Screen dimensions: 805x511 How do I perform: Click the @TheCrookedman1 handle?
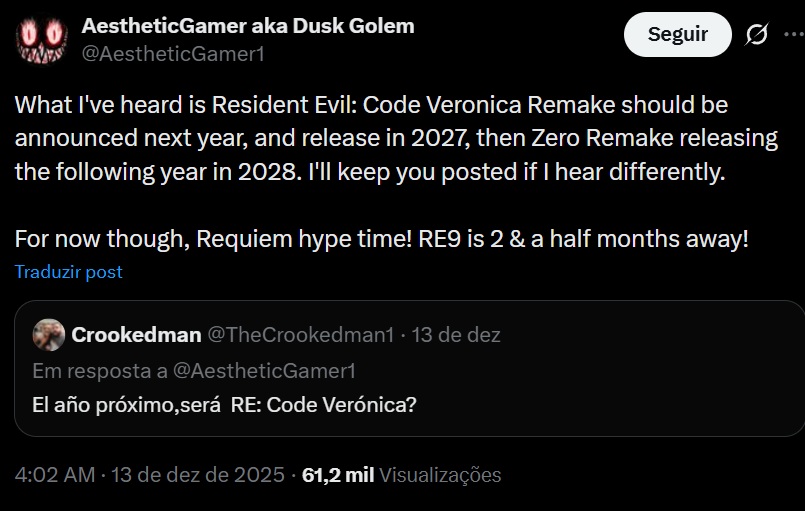(300, 334)
